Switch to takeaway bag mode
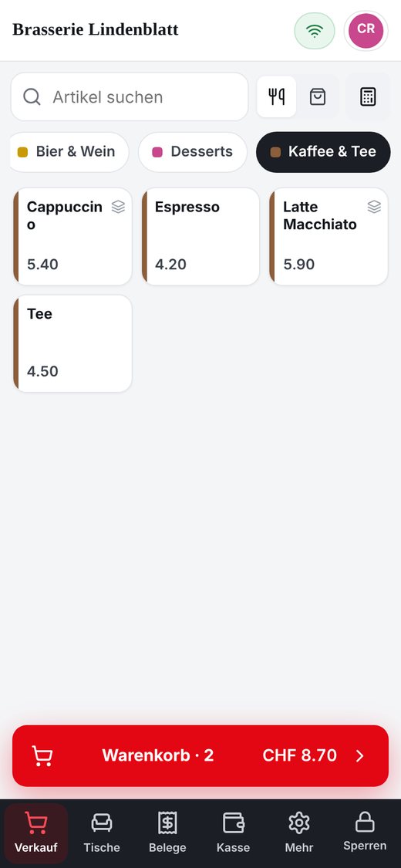 (x=318, y=97)
